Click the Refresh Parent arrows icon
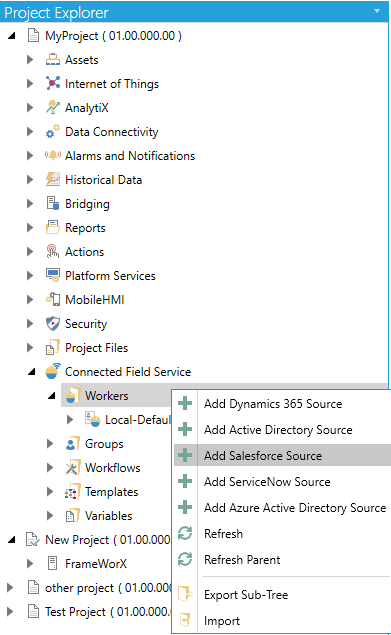Screen dimensions: 391x635 [185, 559]
